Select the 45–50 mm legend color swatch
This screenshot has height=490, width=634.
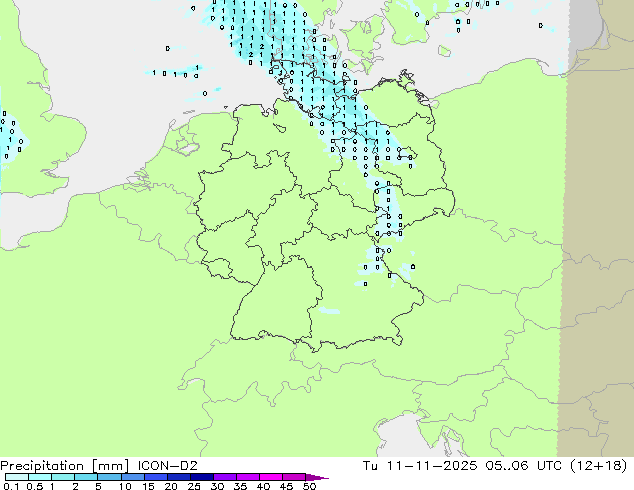[294, 477]
